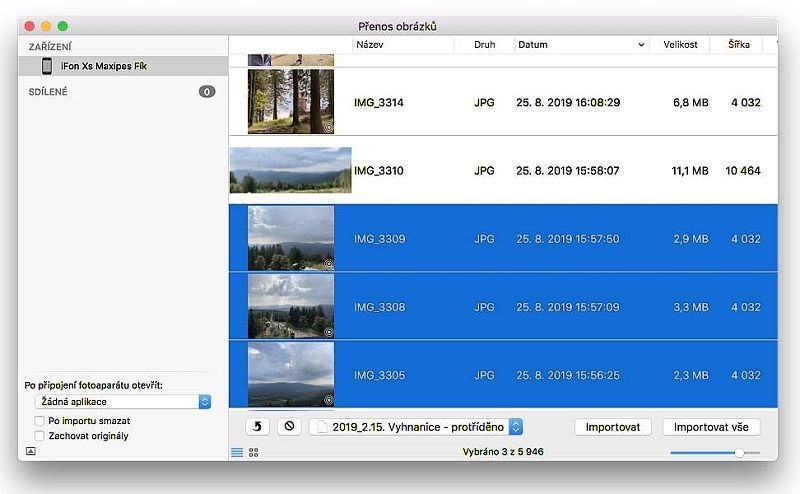Click the IMG_3305 thumbnail
The width and height of the screenshot is (800, 494).
pyautogui.click(x=291, y=374)
